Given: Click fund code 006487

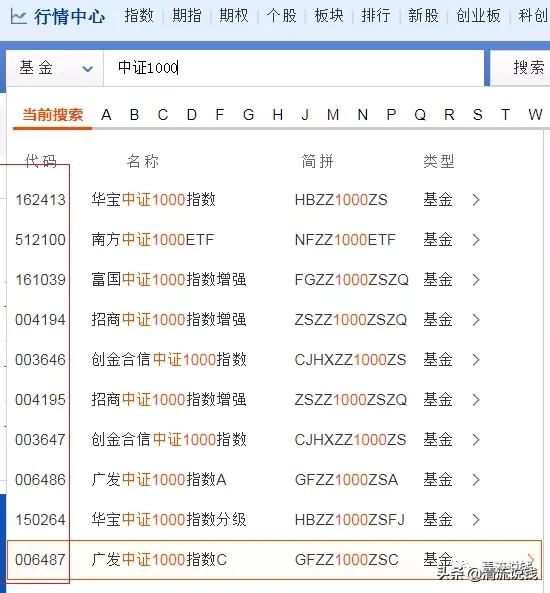Looking at the screenshot, I should (40, 560).
